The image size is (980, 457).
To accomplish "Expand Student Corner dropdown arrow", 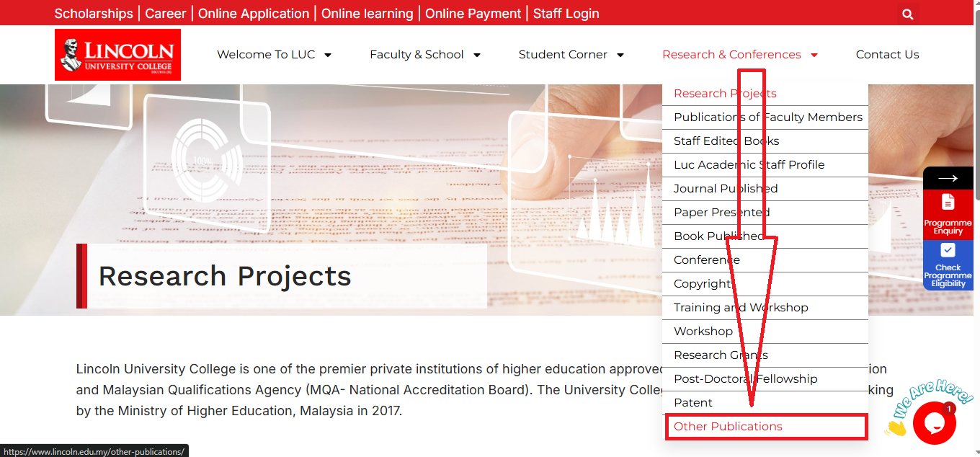I will coord(620,55).
